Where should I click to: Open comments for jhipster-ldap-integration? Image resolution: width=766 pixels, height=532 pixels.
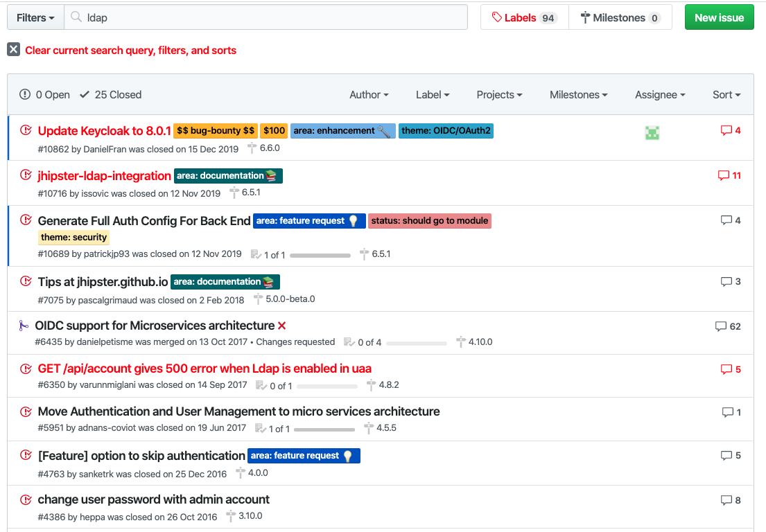tap(729, 175)
